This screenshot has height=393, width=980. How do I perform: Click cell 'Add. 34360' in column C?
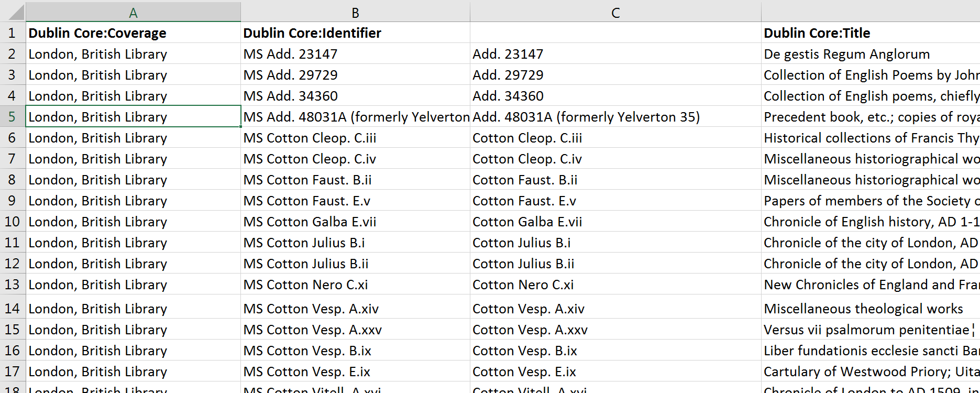click(x=615, y=96)
